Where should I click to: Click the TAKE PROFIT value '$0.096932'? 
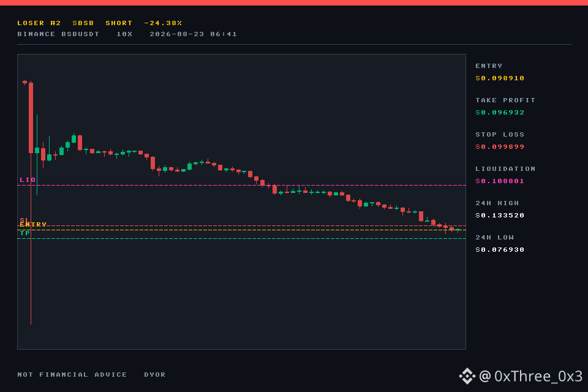click(500, 113)
